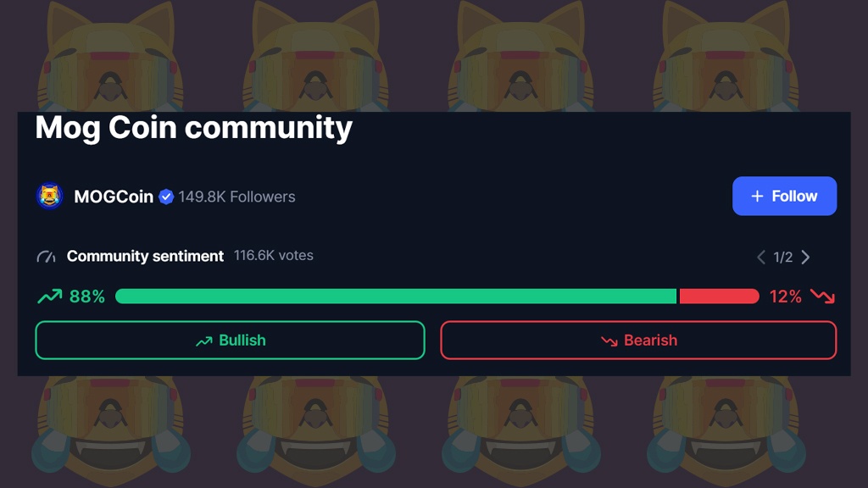The image size is (868, 488).
Task: Click the MOGCoin avatar icon
Action: pos(50,197)
